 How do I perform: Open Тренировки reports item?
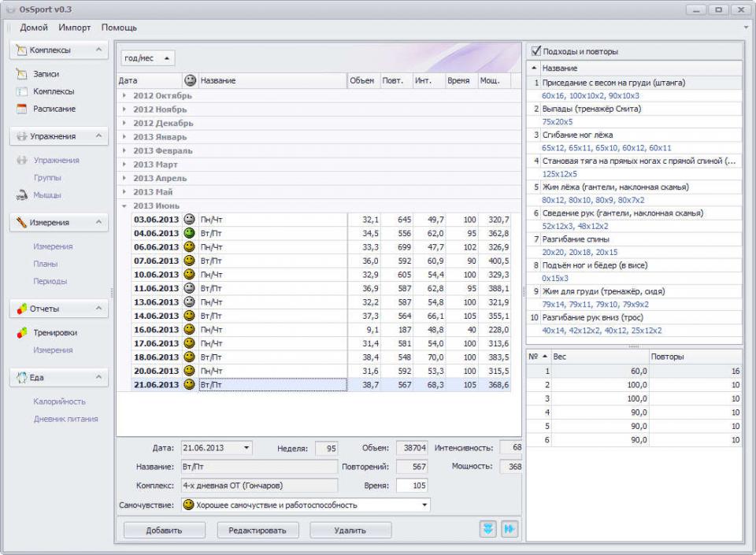(54, 333)
